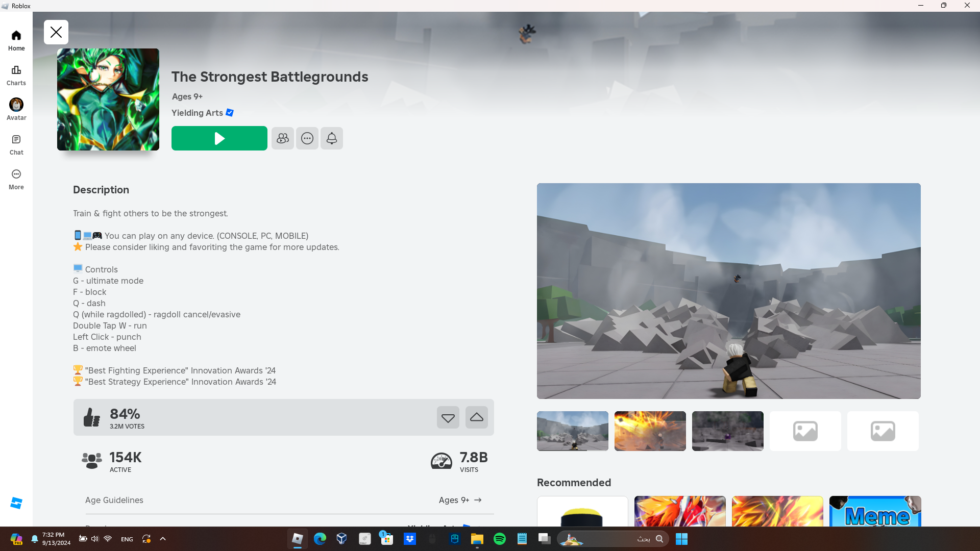This screenshot has height=551, width=980.
Task: Click the visits speedometer icon
Action: point(442,461)
